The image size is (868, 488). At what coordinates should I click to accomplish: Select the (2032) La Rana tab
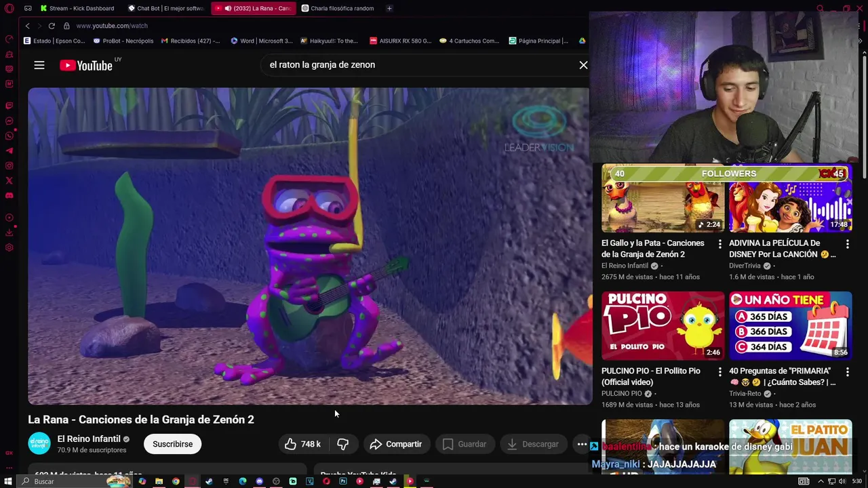point(254,8)
